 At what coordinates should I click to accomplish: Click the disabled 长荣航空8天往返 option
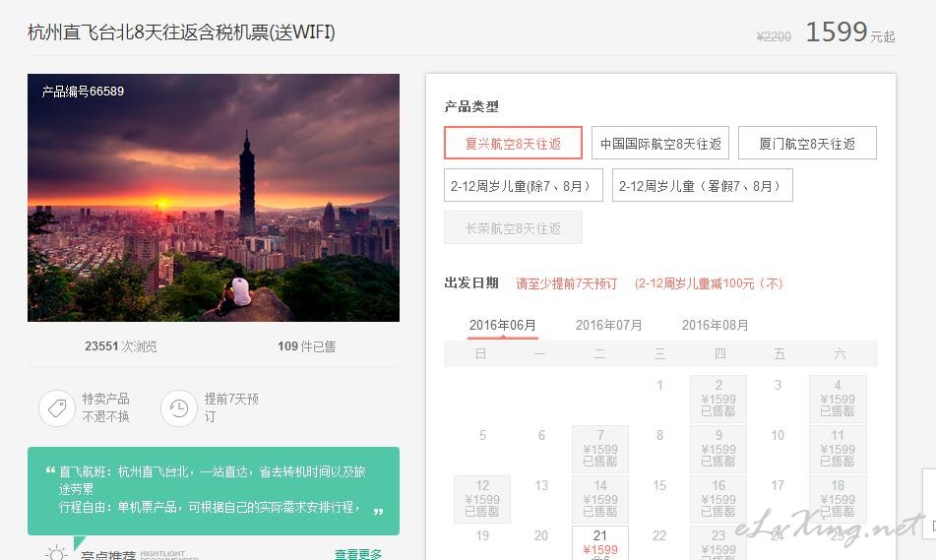pyautogui.click(x=513, y=227)
